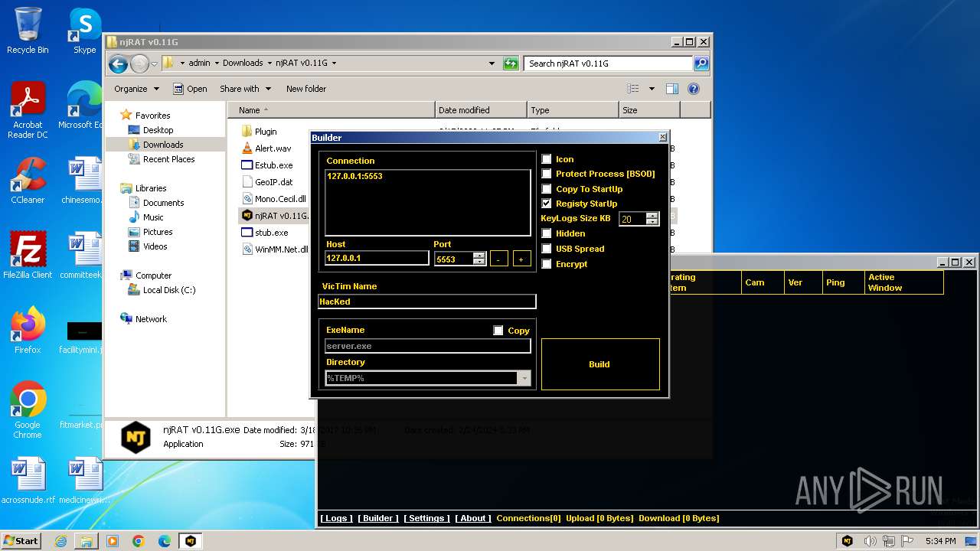
Task: Open Explorer help question mark icon
Action: [x=694, y=89]
